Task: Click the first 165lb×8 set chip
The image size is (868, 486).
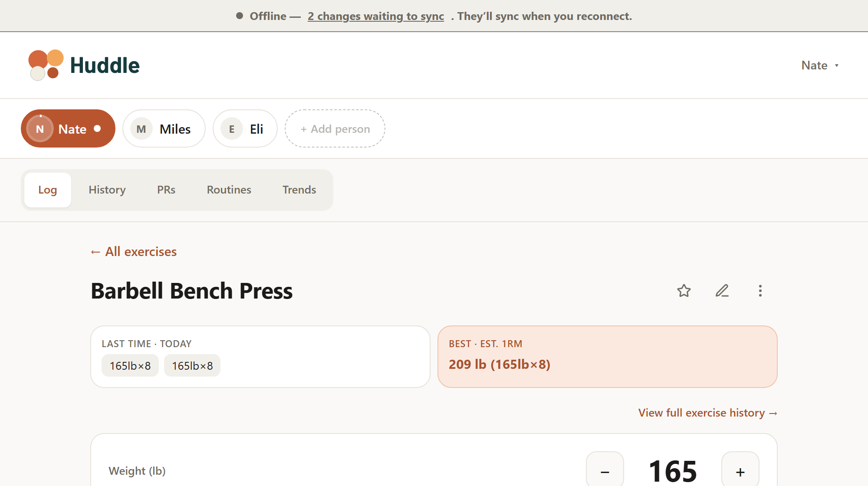Action: pyautogui.click(x=130, y=366)
